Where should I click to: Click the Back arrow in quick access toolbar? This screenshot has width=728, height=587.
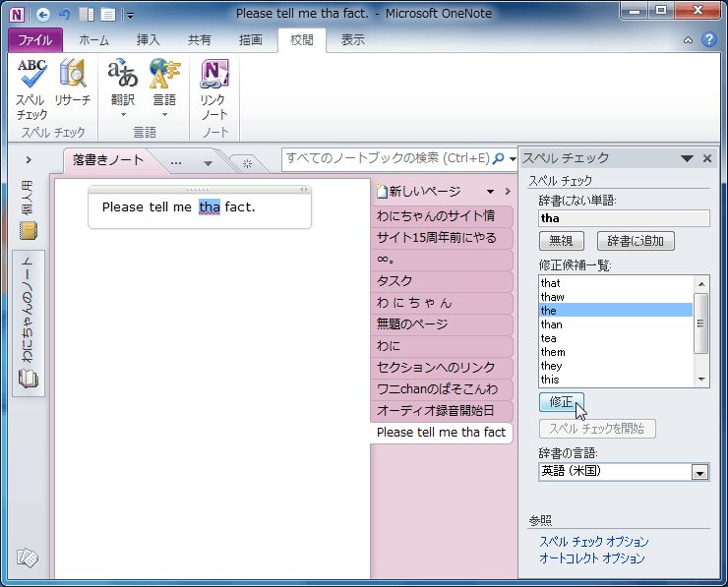[42, 15]
